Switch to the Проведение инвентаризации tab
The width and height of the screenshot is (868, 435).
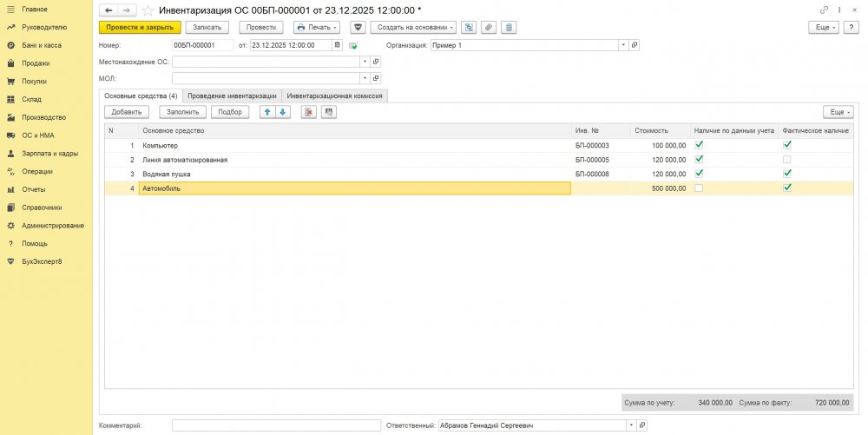pyautogui.click(x=232, y=96)
